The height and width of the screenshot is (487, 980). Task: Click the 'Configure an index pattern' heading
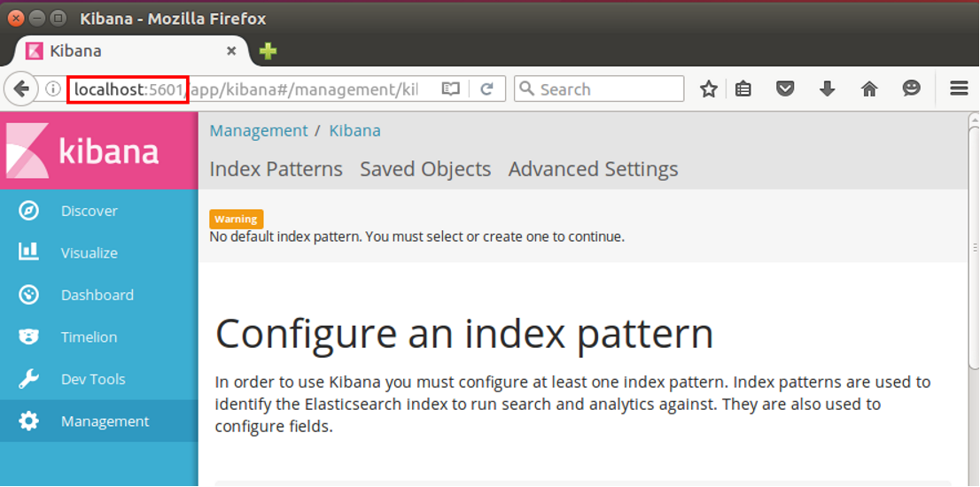pyautogui.click(x=464, y=334)
